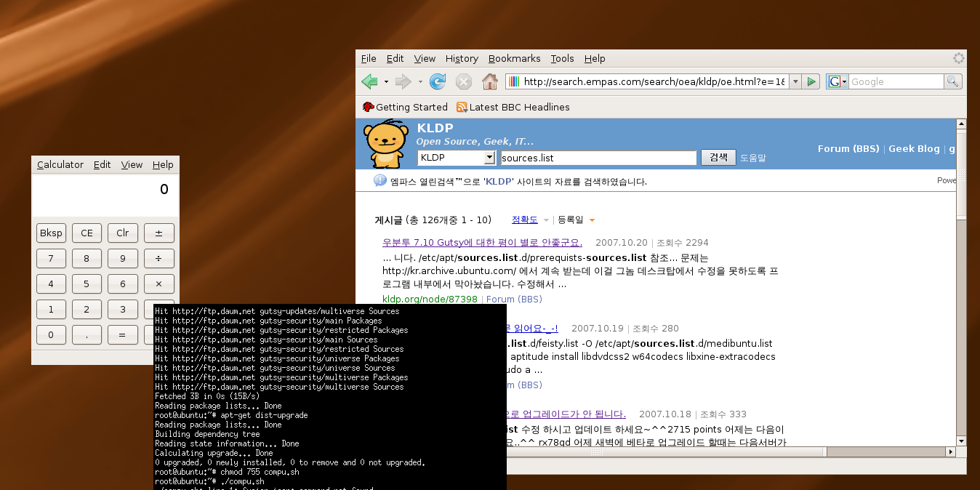This screenshot has width=980, height=490.
Task: Click the './compu.sh' terminal line
Action: pyautogui.click(x=209, y=481)
